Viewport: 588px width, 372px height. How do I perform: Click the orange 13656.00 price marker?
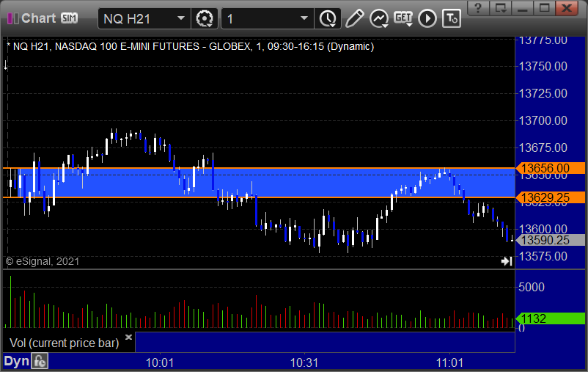click(x=550, y=168)
